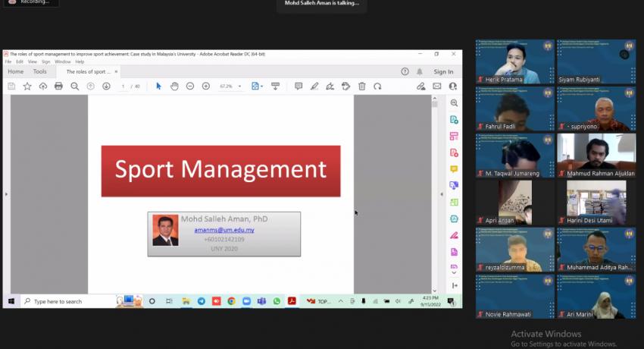
Task: Click the scrolling mode icon after fit page
Action: click(275, 86)
